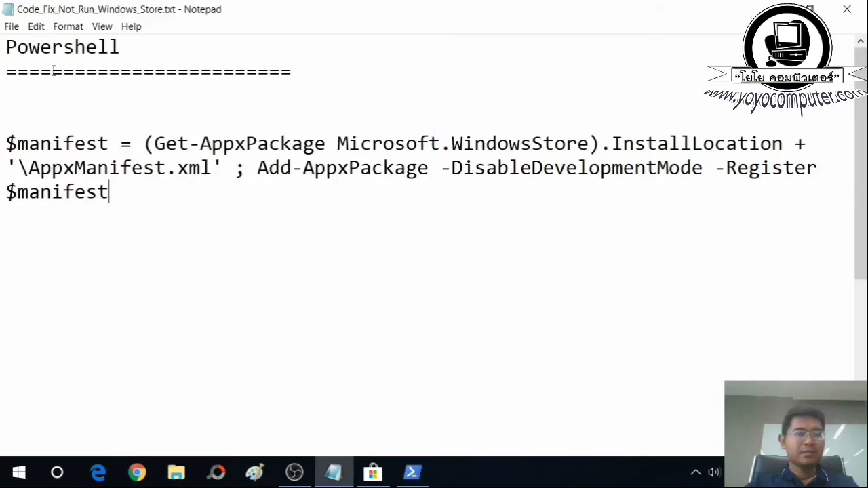
Task: Open Google Chrome from the taskbar
Action: point(137,472)
